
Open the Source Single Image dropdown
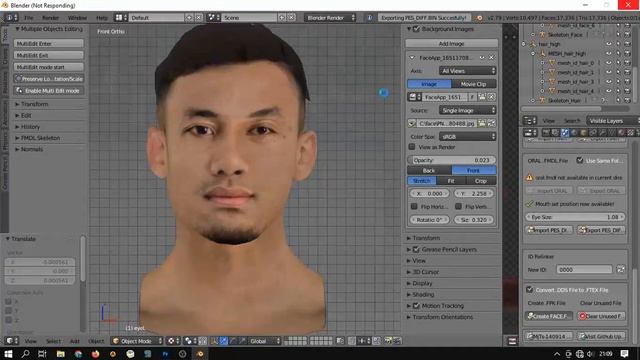pyautogui.click(x=467, y=110)
